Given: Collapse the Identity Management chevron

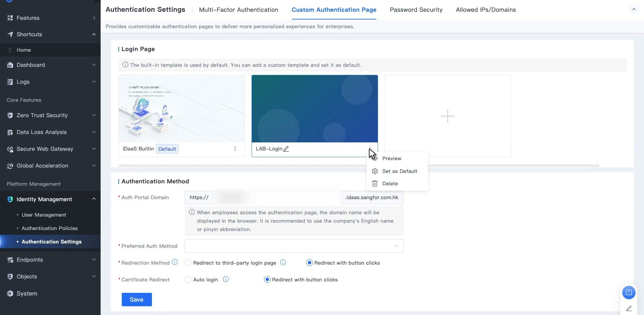Looking at the screenshot, I should [94, 199].
